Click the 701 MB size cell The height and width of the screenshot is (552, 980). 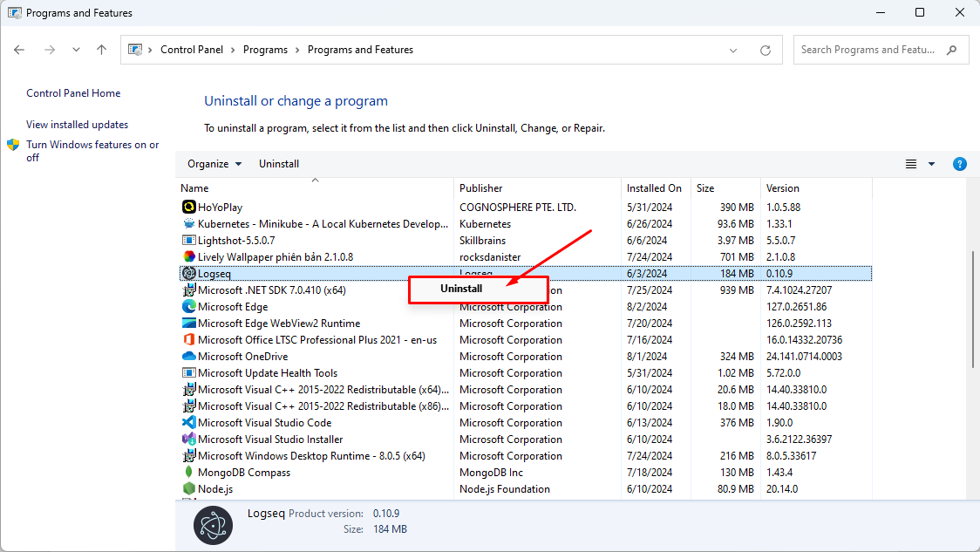pyautogui.click(x=737, y=257)
